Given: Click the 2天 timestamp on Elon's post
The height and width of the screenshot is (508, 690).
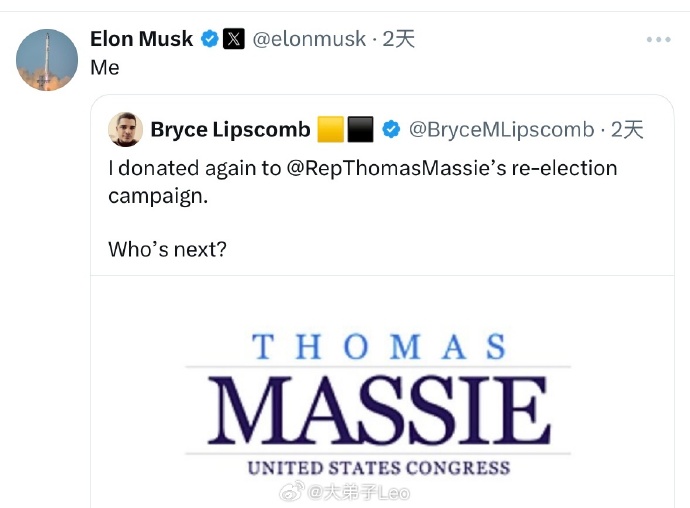Looking at the screenshot, I should click(x=398, y=39).
